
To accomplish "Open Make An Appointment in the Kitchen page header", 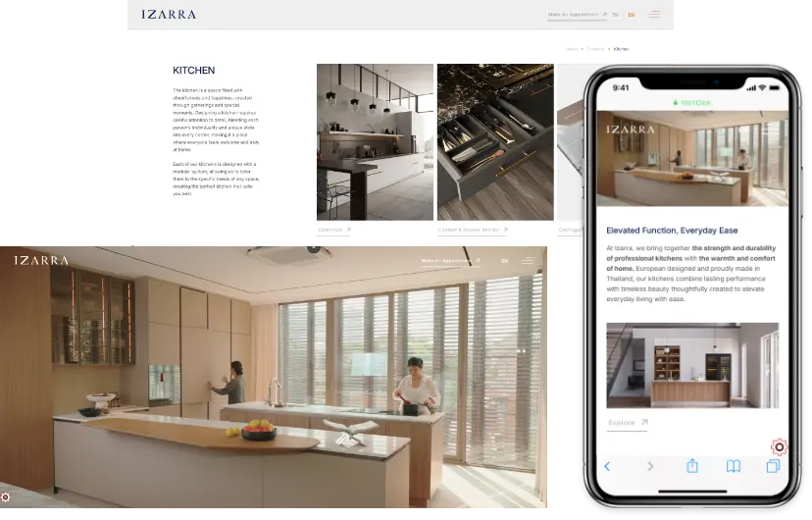I will click(x=577, y=15).
